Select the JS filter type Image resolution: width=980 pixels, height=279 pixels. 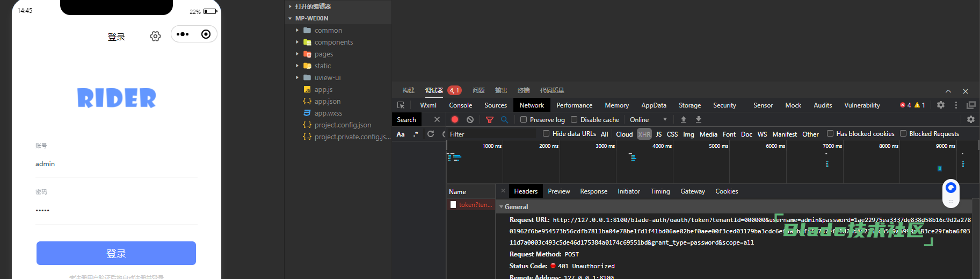pos(658,134)
